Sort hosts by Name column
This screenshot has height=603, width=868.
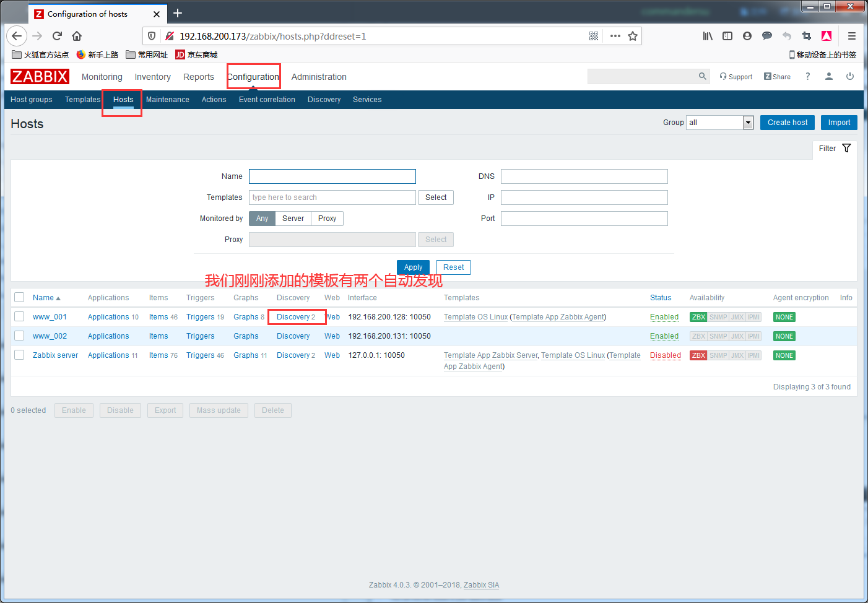pos(46,298)
